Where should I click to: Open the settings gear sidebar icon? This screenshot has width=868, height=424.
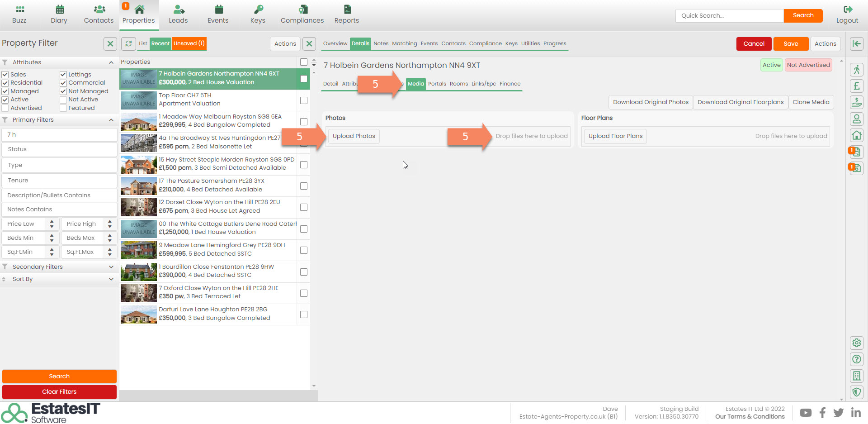point(856,343)
